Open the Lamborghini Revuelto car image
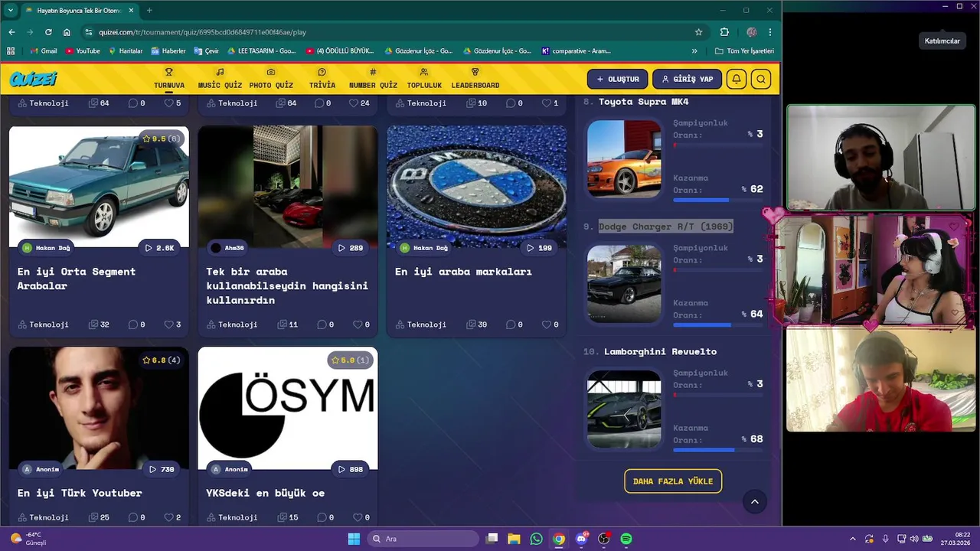 [624, 409]
